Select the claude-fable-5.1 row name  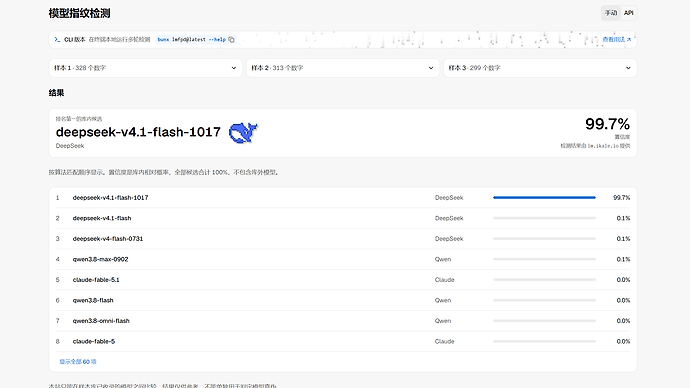pyautogui.click(x=96, y=280)
